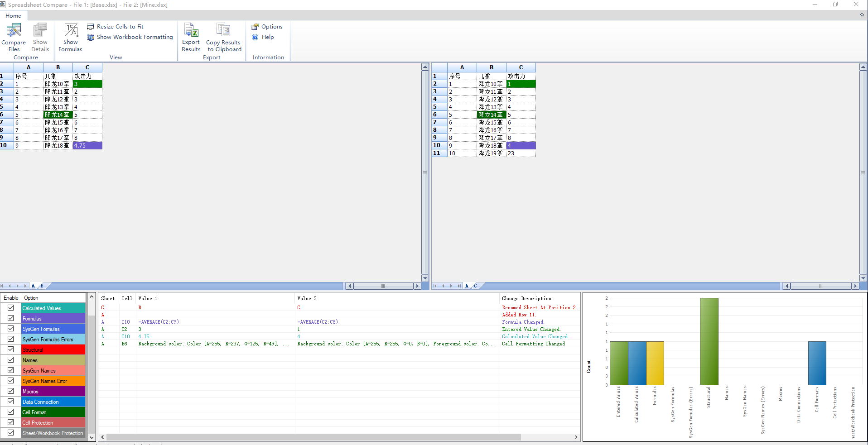Click the Spreadsheet Compare application icon
The image size is (868, 445).
4,5
